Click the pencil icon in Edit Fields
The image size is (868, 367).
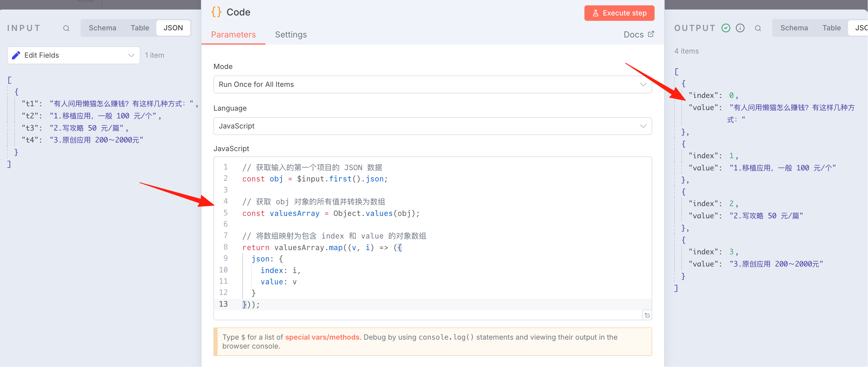tap(16, 55)
